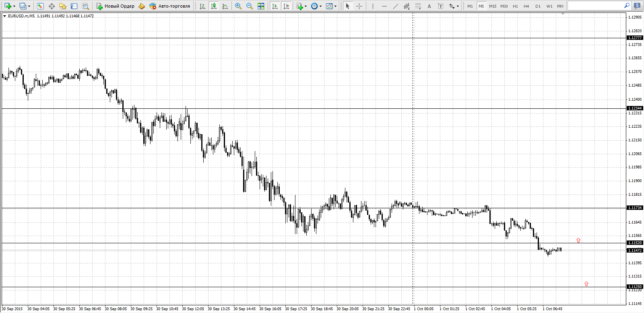
Task: Select the Trendline drawing tool
Action: [x=395, y=6]
